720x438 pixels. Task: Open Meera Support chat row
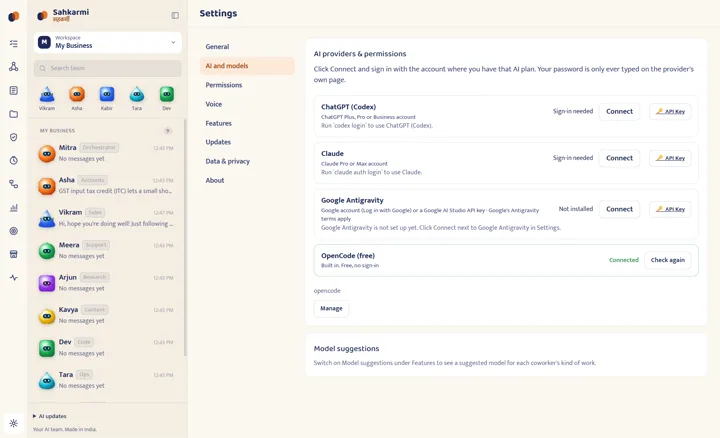[x=107, y=251]
